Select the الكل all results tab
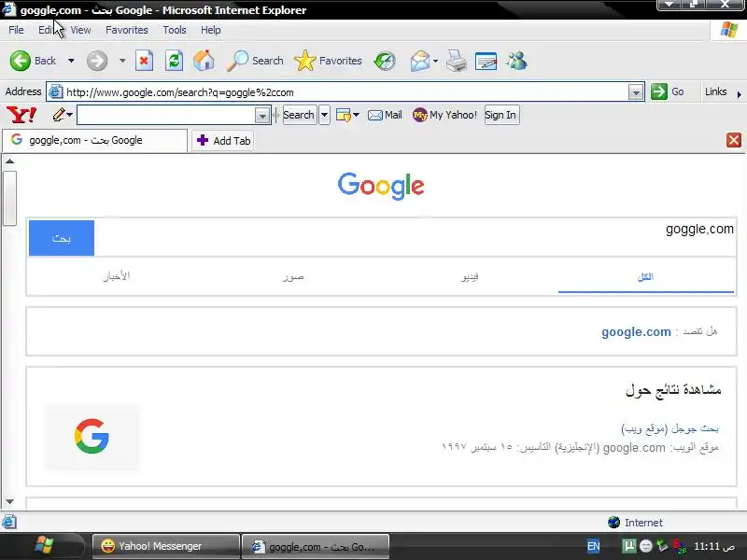The height and width of the screenshot is (560, 747). [x=646, y=276]
